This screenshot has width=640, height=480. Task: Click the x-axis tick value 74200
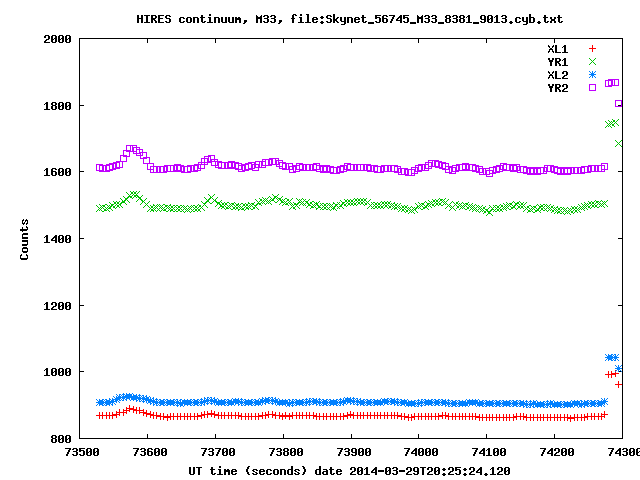557,452
